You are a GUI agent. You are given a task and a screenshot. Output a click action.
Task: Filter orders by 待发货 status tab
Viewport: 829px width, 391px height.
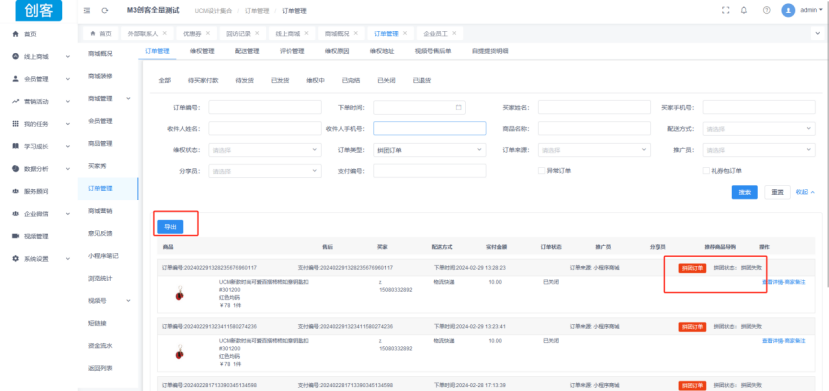click(x=245, y=80)
